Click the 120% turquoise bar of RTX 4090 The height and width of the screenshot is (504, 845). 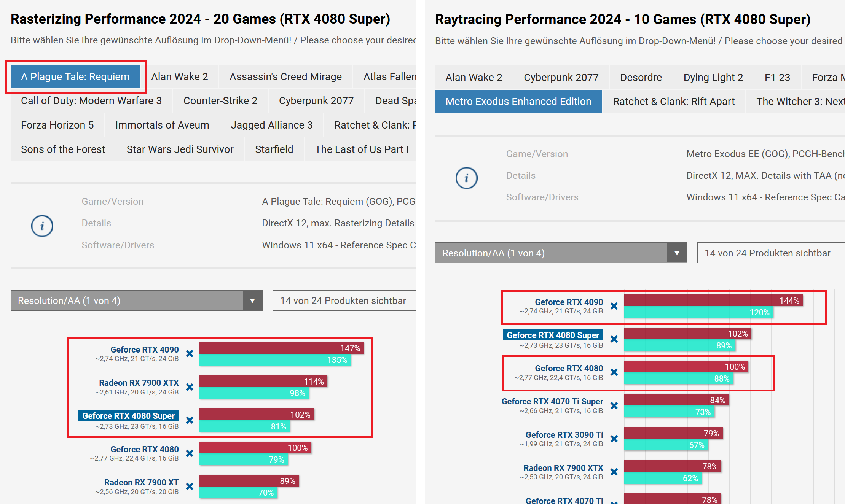(698, 312)
